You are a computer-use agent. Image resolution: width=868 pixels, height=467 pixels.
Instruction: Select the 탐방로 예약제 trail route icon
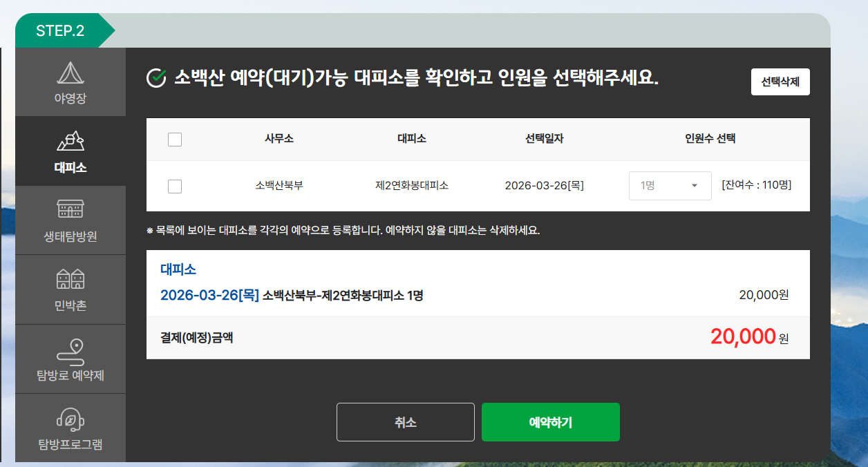pyautogui.click(x=70, y=352)
